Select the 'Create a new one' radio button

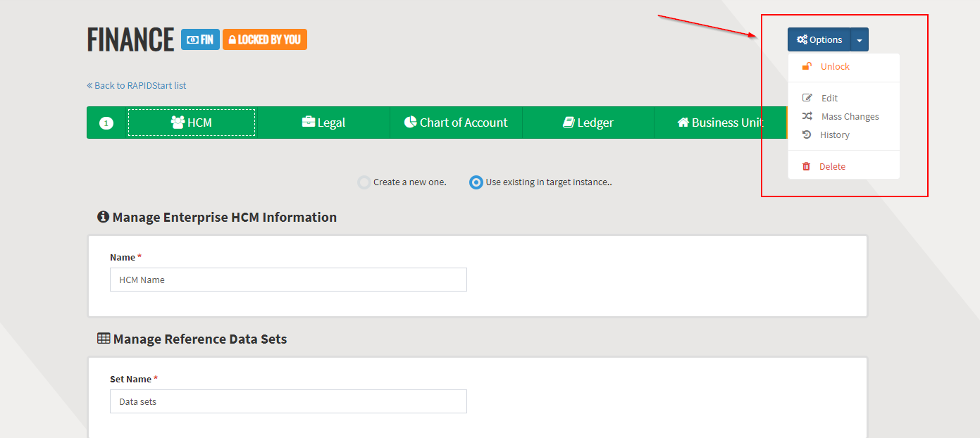(364, 182)
